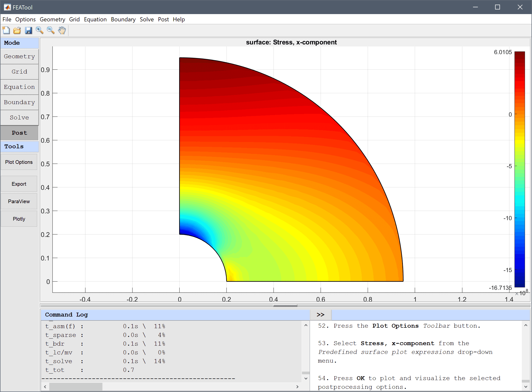532x392 pixels.
Task: Click the 't_solve' row in Command Log
Action: [x=105, y=361]
